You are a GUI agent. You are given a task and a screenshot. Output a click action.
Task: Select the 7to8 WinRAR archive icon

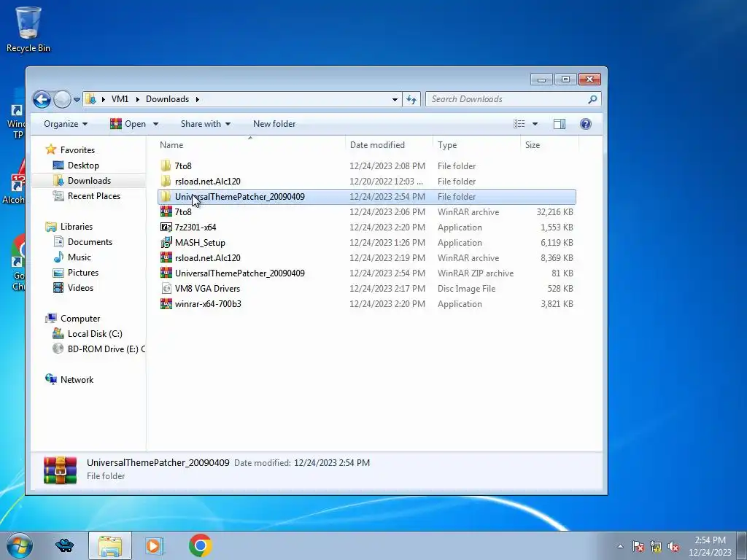166,211
